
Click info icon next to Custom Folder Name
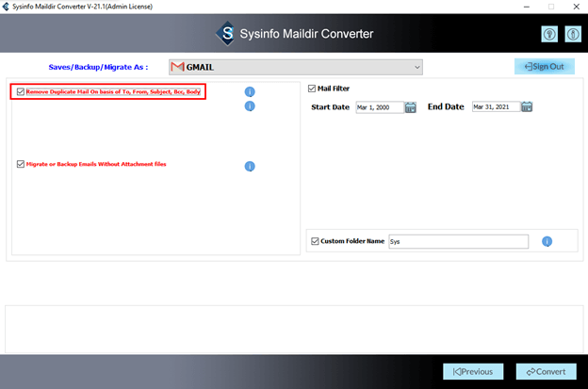pos(547,241)
